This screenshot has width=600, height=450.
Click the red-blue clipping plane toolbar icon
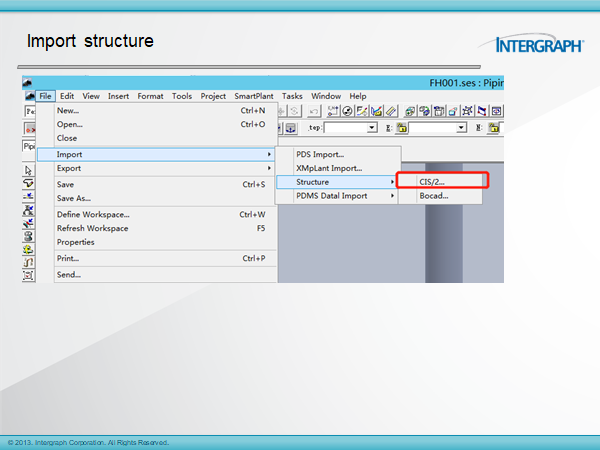[x=482, y=111]
